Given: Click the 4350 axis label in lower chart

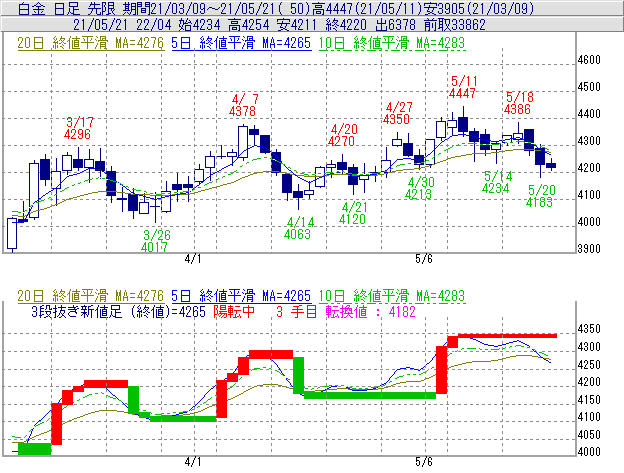Looking at the screenshot, I should (589, 329).
